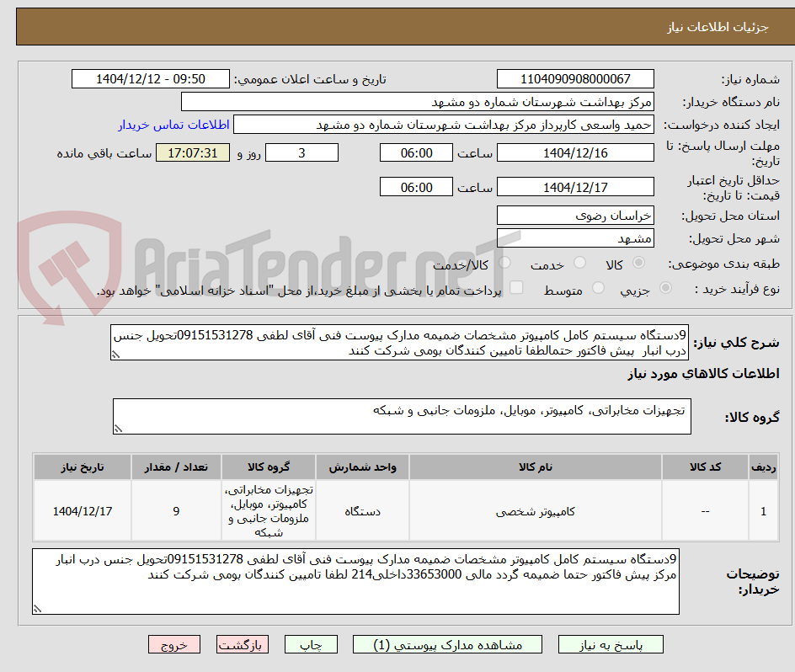This screenshot has width=795, height=672.
Task: Click the resize handle of general description box
Action: [x=116, y=355]
